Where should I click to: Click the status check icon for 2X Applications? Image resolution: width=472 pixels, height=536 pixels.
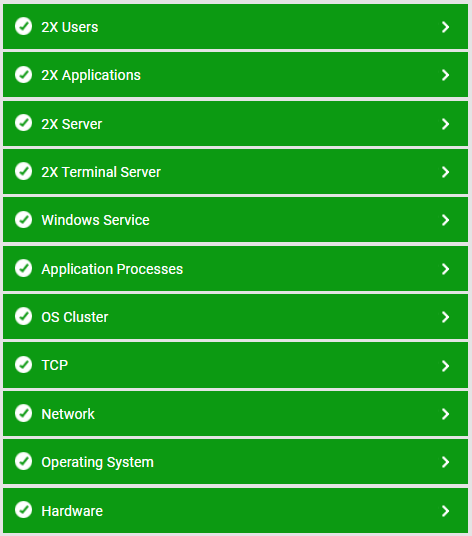pyautogui.click(x=24, y=75)
